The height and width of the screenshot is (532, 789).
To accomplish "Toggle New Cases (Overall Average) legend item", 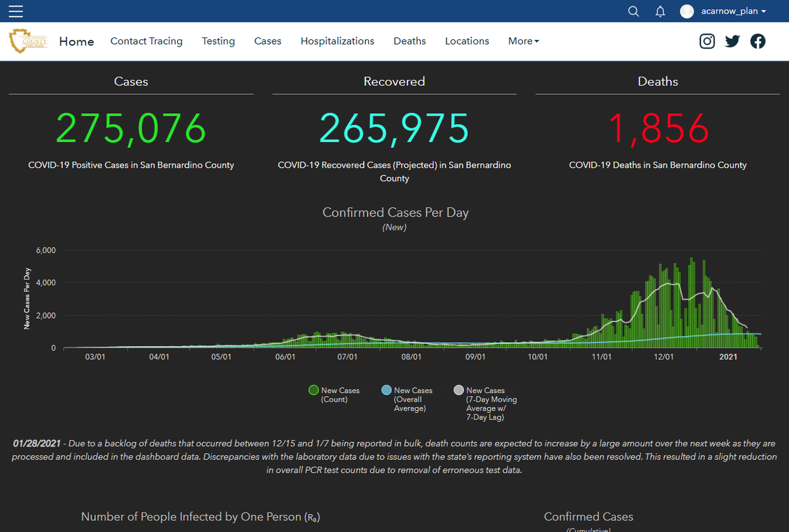I will pos(408,399).
